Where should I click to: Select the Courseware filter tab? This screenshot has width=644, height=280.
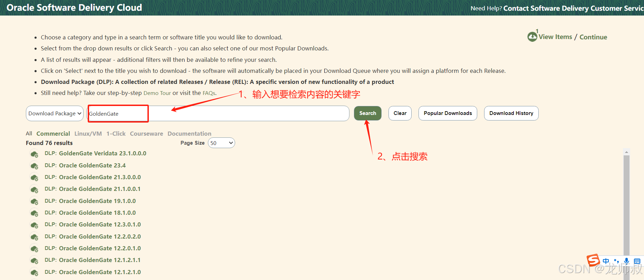tap(146, 134)
